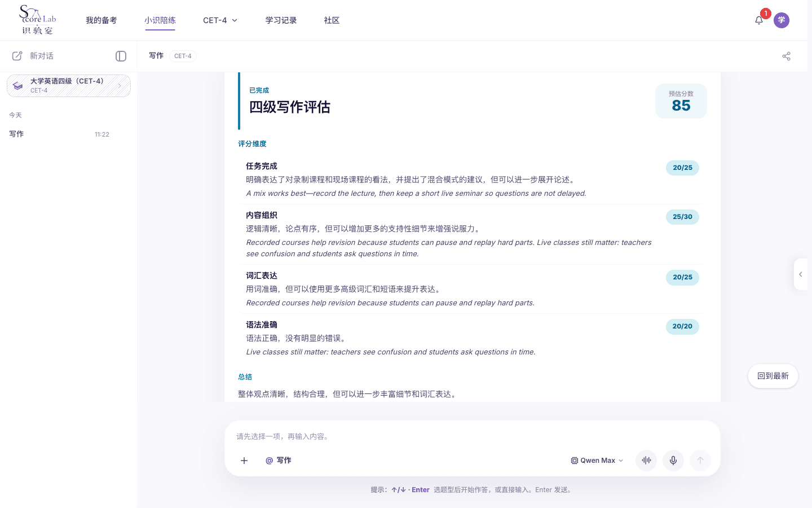Go to 我的备考 tab
Screen dimensions: 812x508
pyautogui.click(x=101, y=20)
